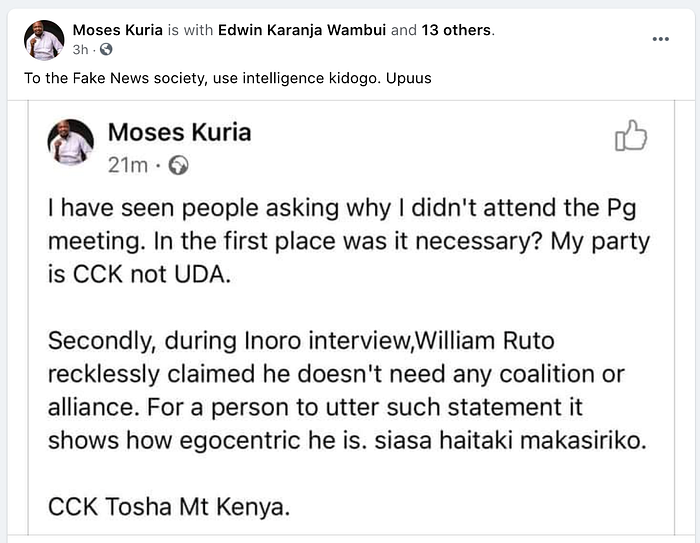Click the avatar inside the embedded screenshot
The height and width of the screenshot is (543, 700).
pyautogui.click(x=70, y=142)
